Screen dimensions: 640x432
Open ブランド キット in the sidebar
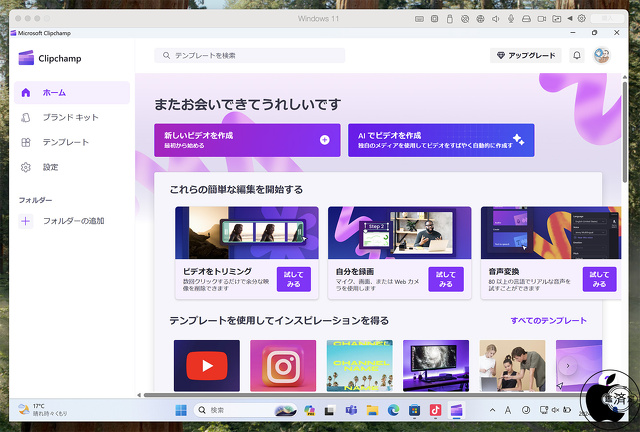click(72, 118)
